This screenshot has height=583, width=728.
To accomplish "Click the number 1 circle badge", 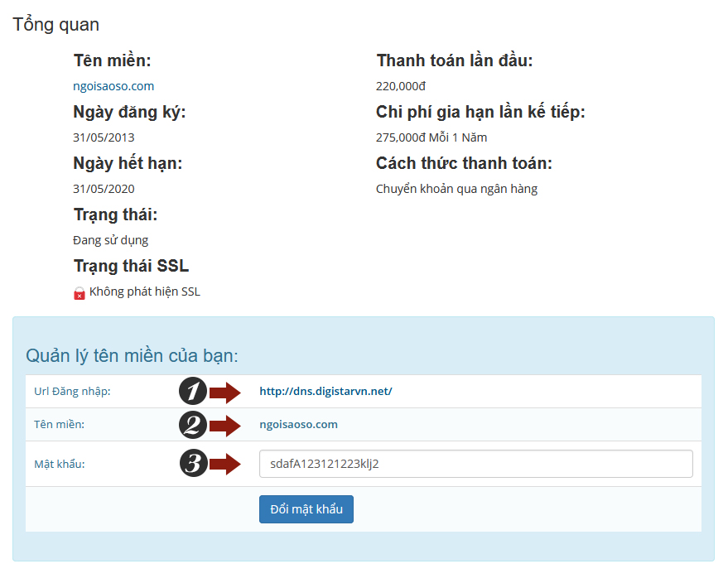I will tap(193, 392).
